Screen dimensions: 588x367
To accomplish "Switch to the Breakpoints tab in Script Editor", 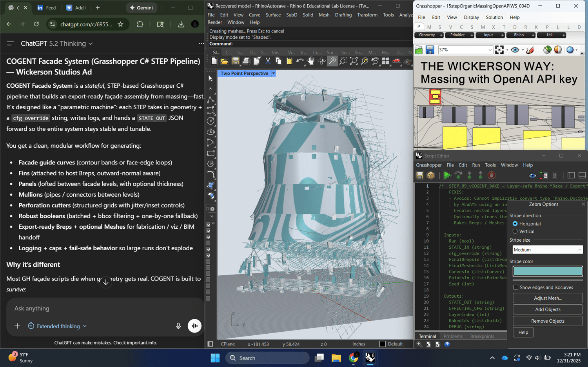I will pos(482,336).
